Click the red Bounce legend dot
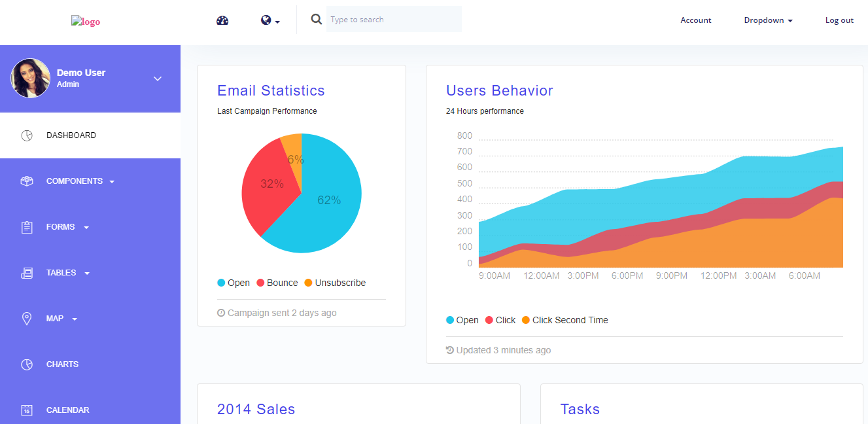 coord(260,283)
